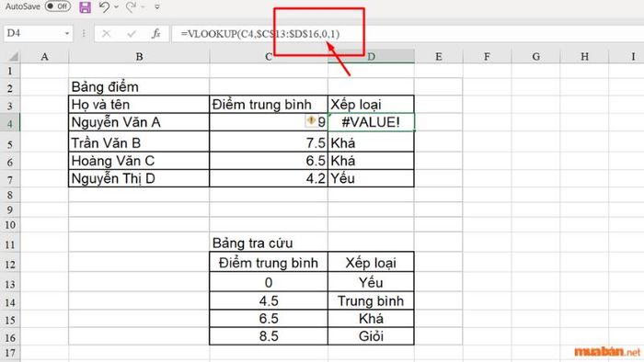Click the formula bar with VLOOKUP formula
Viewport: 644px width, 362px height.
(407, 34)
